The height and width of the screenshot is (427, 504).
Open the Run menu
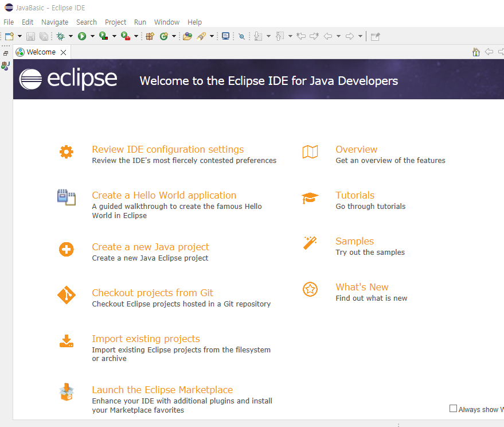[140, 22]
